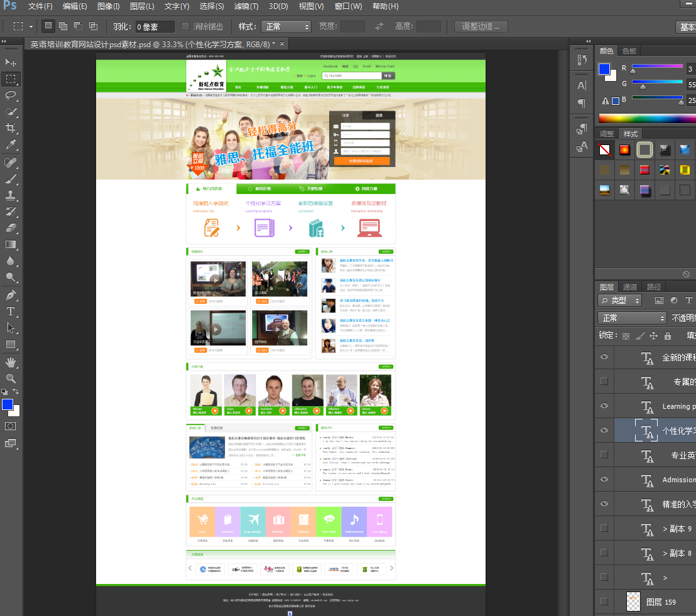Select the Clone Stamp tool
Screen dimensions: 696x616
tap(11, 195)
